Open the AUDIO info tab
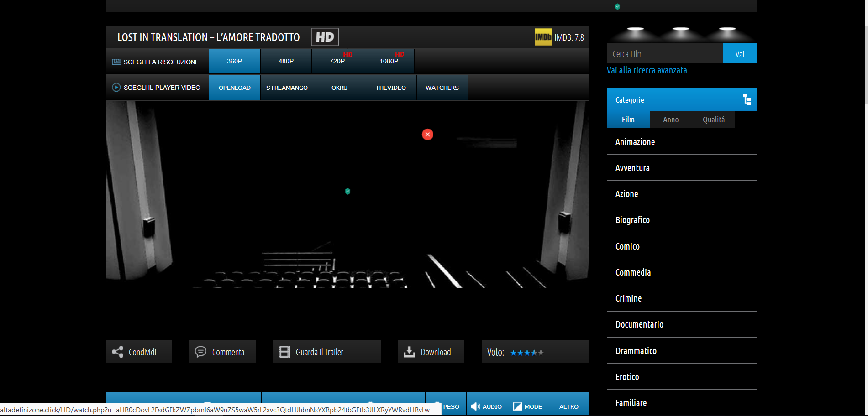Image resolution: width=868 pixels, height=416 pixels. (x=487, y=404)
